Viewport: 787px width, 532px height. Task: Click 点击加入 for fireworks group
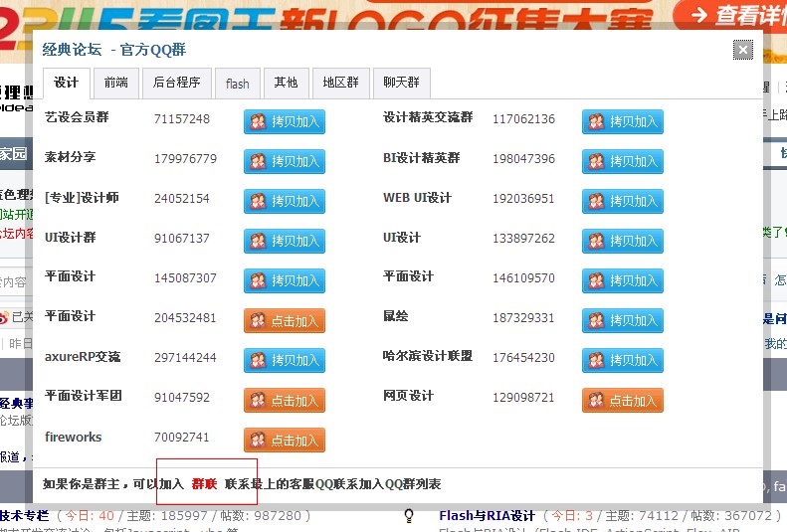point(285,440)
